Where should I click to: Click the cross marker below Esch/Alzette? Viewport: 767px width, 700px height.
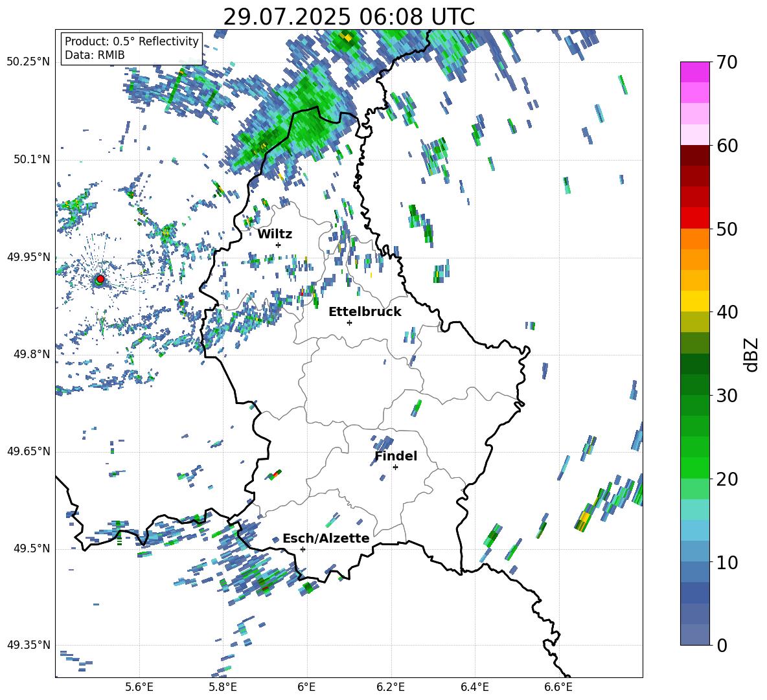tap(303, 549)
